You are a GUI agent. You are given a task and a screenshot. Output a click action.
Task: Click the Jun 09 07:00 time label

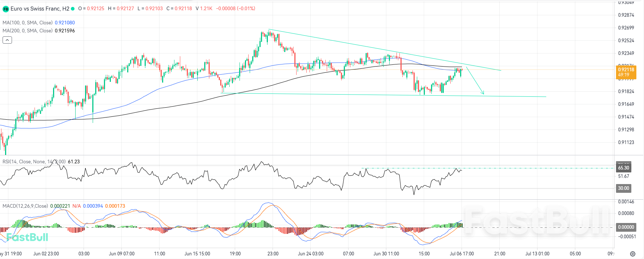coord(122,254)
